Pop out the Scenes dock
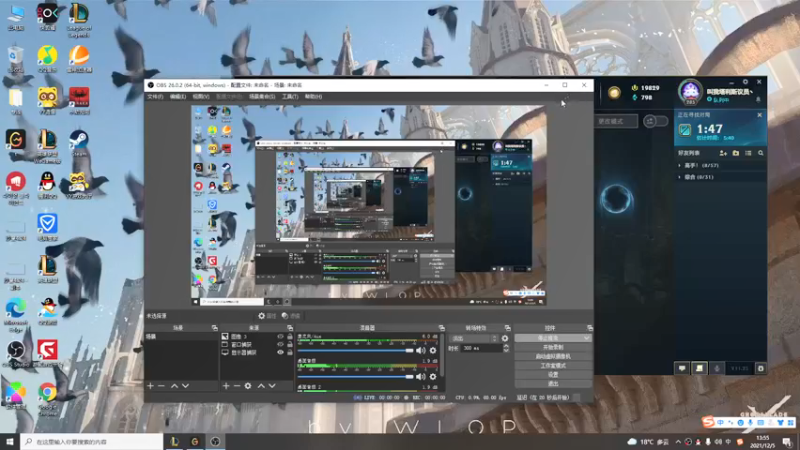This screenshot has width=800, height=450. (x=215, y=328)
